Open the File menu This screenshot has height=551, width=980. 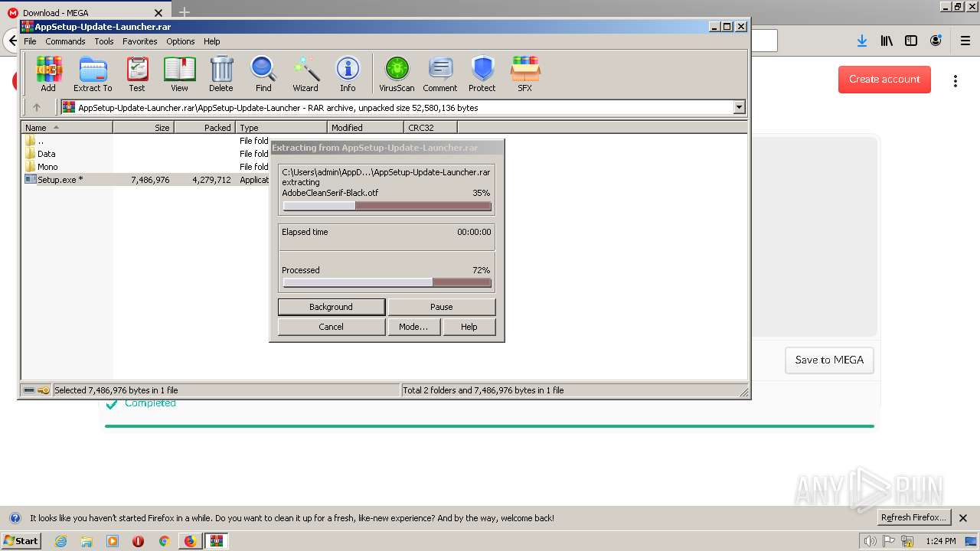(30, 41)
